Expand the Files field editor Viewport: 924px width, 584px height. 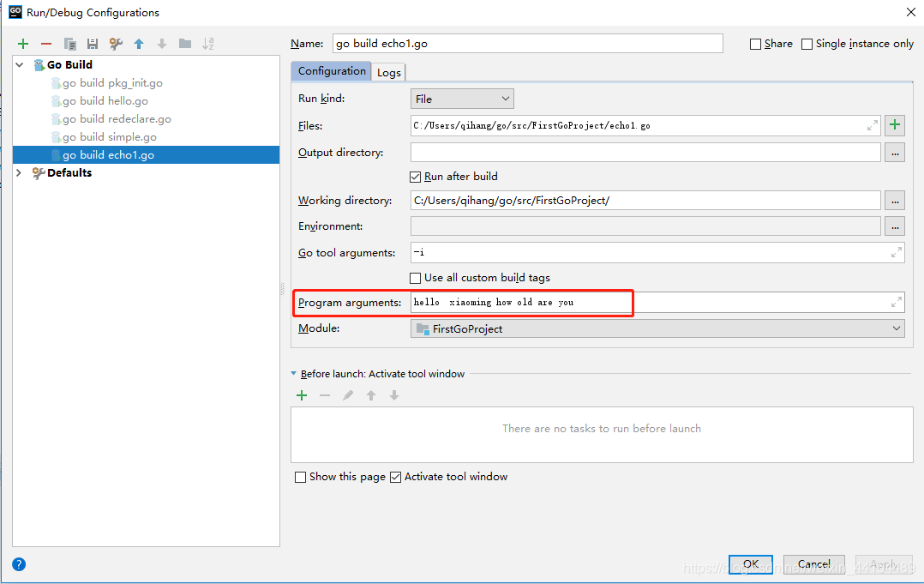pos(873,125)
